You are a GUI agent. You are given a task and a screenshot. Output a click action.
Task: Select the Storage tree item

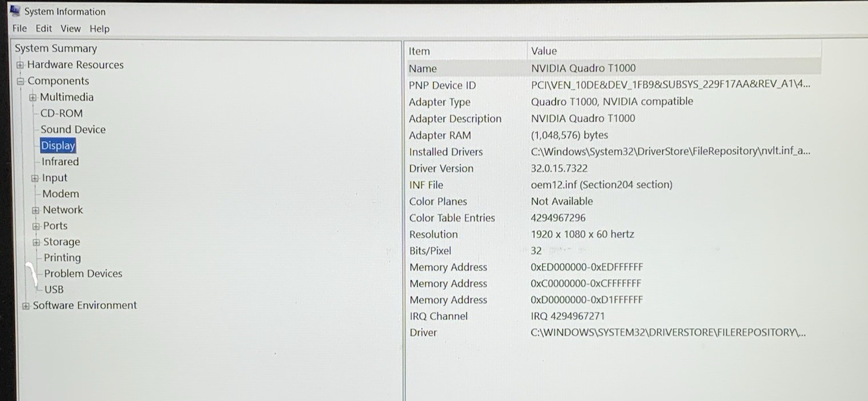click(62, 242)
